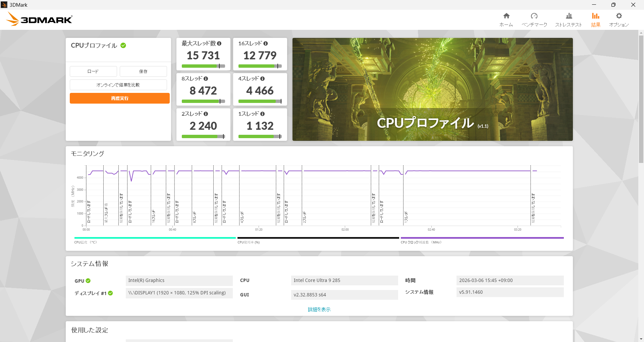The height and width of the screenshot is (342, 644).
Task: Click the info icon beside 8スレッド
Action: pyautogui.click(x=206, y=79)
